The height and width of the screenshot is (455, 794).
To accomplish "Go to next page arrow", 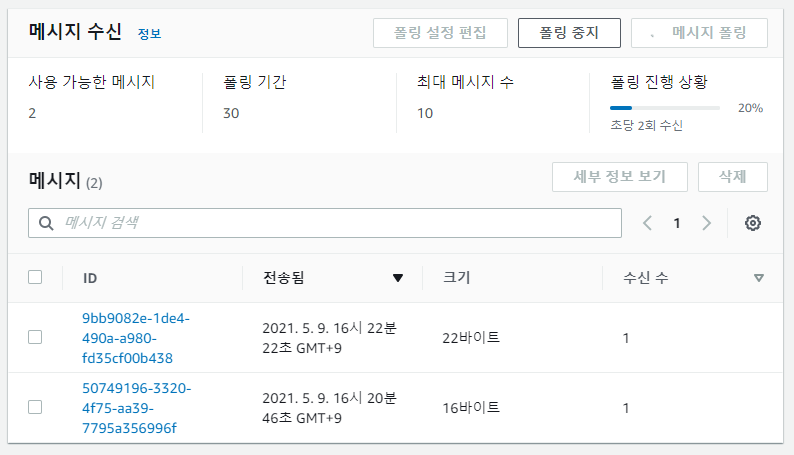I will [707, 223].
